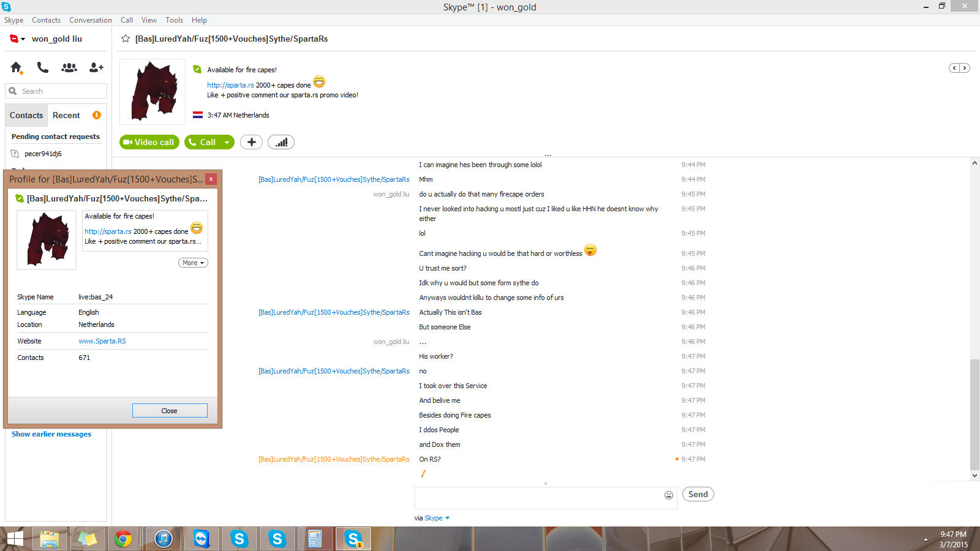Click the call phones handset icon in sidebar

tap(42, 67)
